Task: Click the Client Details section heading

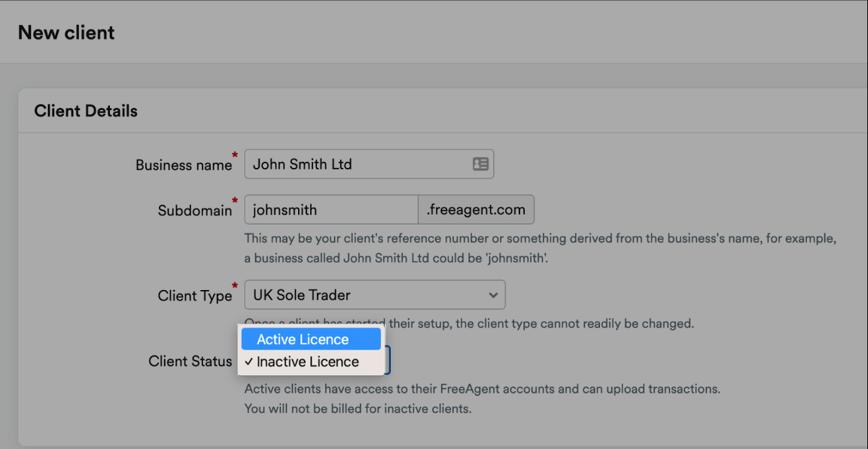Action: point(86,111)
